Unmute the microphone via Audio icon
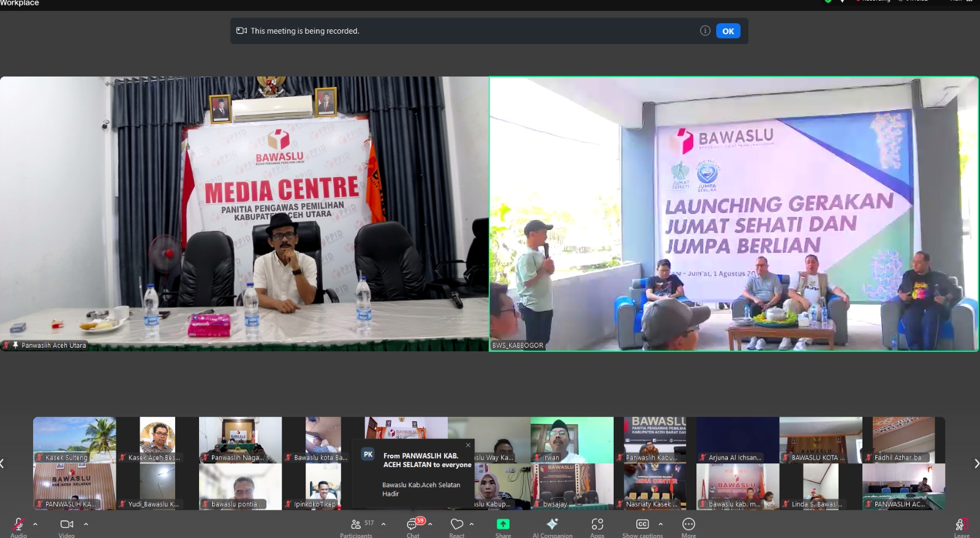 pos(18,525)
